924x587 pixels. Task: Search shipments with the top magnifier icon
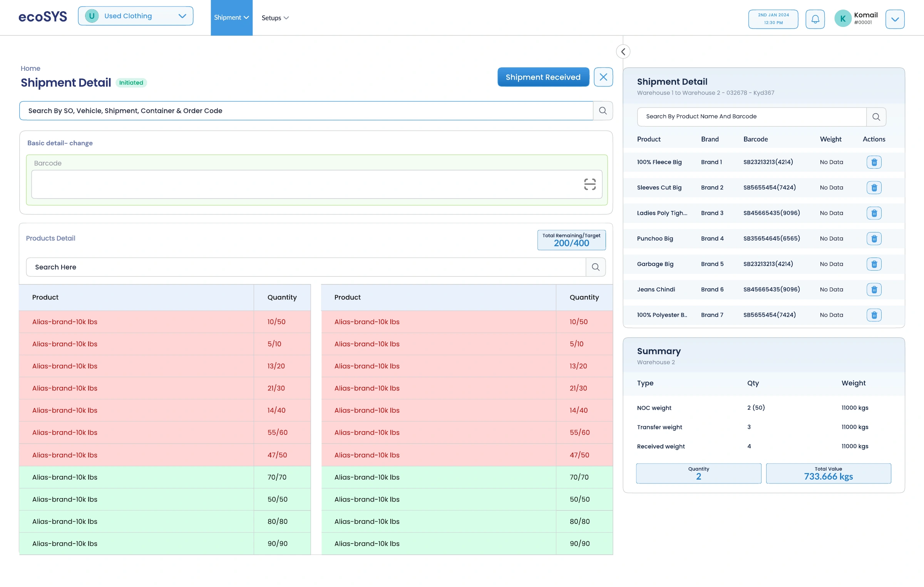(603, 111)
